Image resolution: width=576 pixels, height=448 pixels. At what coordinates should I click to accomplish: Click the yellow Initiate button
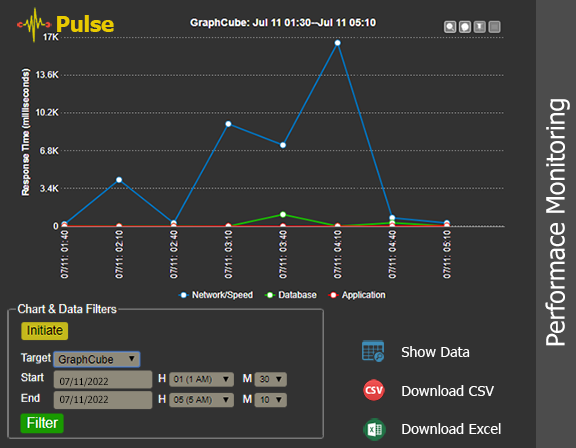click(x=44, y=330)
